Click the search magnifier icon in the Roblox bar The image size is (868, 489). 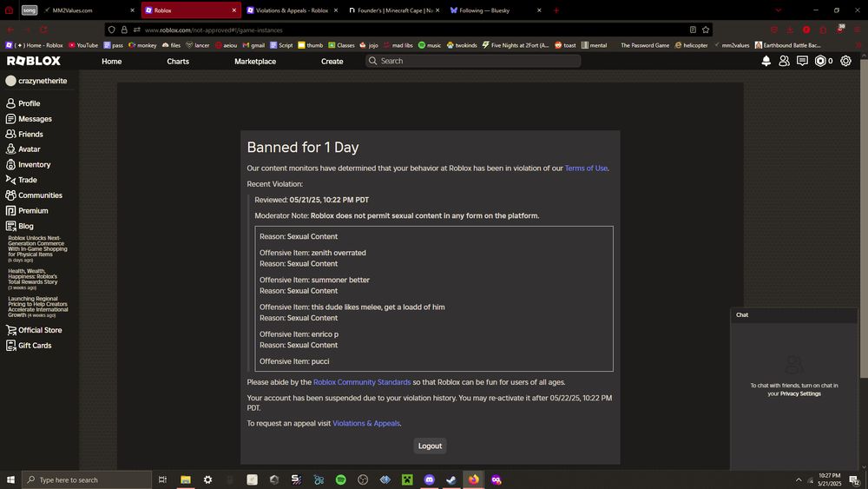pyautogui.click(x=373, y=61)
